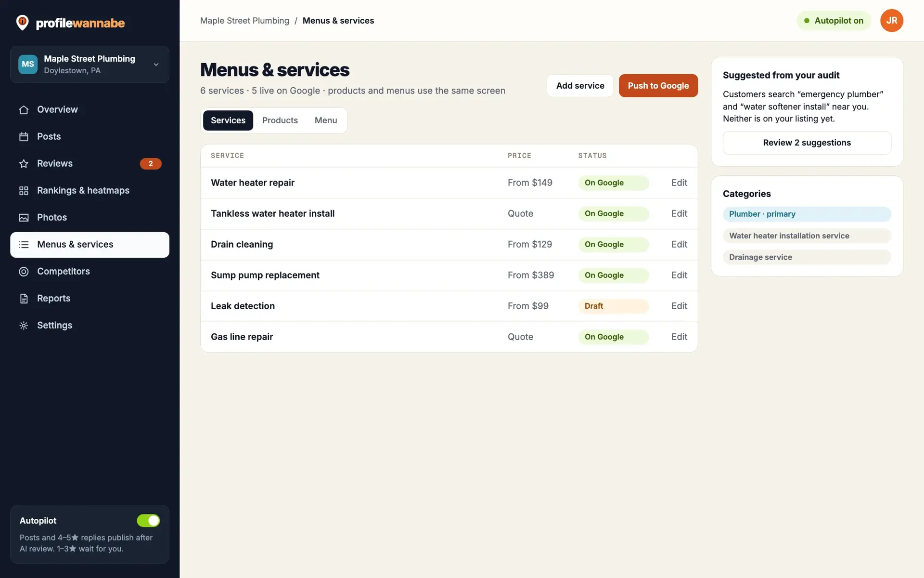
Task: Click the PRICE column header
Action: [519, 156]
